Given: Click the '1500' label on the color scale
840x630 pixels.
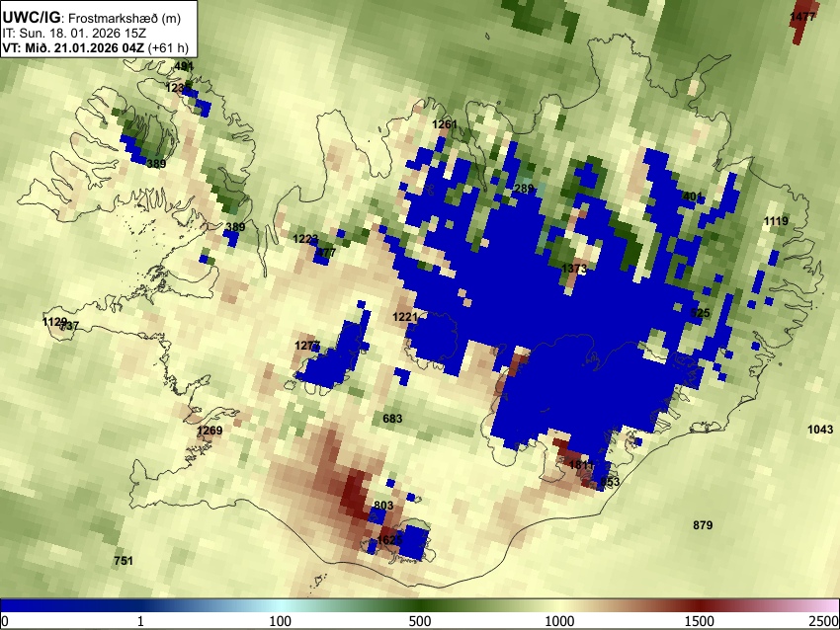Looking at the screenshot, I should pyautogui.click(x=700, y=621).
